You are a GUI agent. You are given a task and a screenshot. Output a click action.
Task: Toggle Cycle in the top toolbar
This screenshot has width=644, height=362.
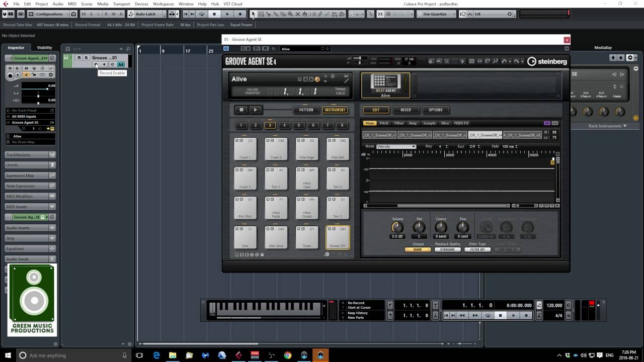(202, 14)
